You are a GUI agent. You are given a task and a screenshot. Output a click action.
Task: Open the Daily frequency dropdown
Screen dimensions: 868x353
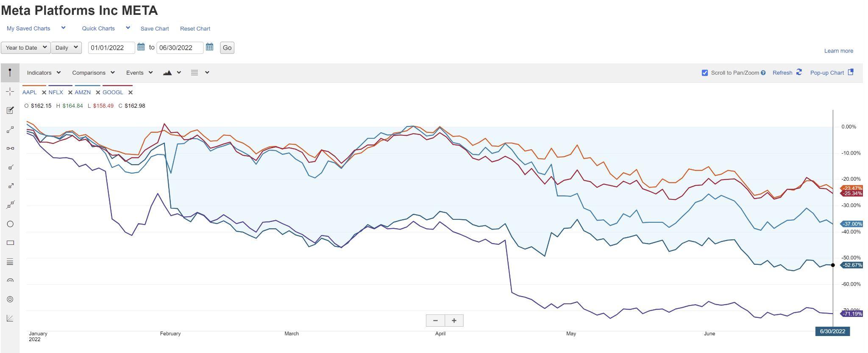pos(66,48)
